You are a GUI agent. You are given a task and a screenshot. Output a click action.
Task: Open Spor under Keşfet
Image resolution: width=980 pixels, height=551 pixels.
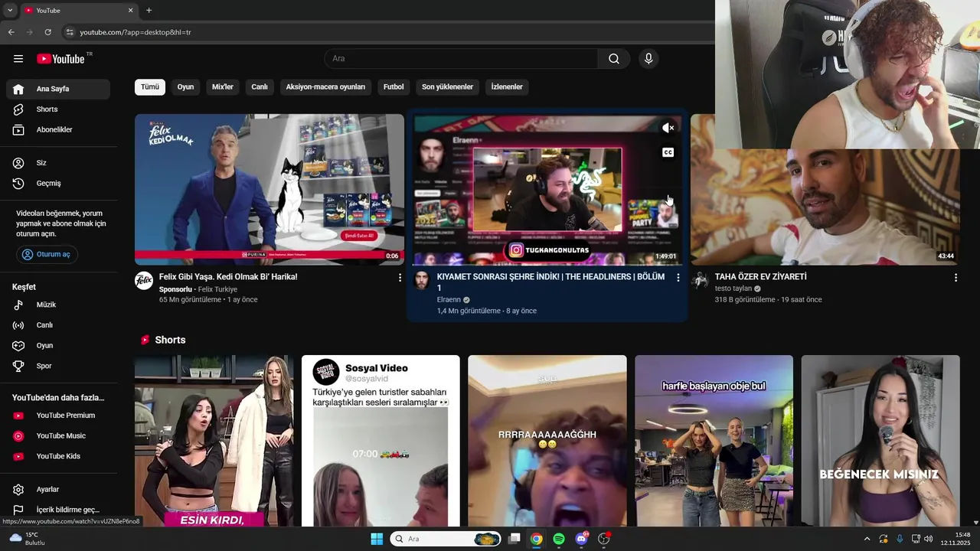click(x=58, y=367)
